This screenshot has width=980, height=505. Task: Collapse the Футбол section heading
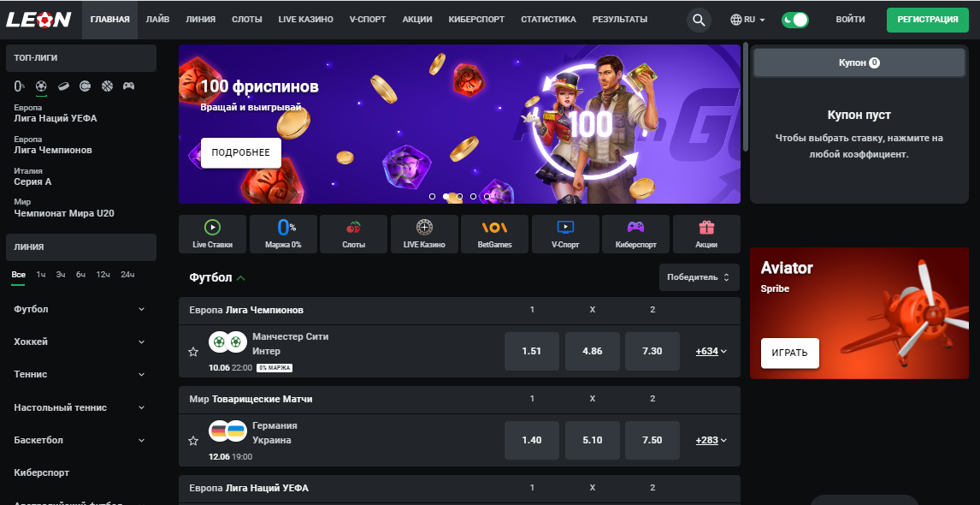click(x=217, y=278)
